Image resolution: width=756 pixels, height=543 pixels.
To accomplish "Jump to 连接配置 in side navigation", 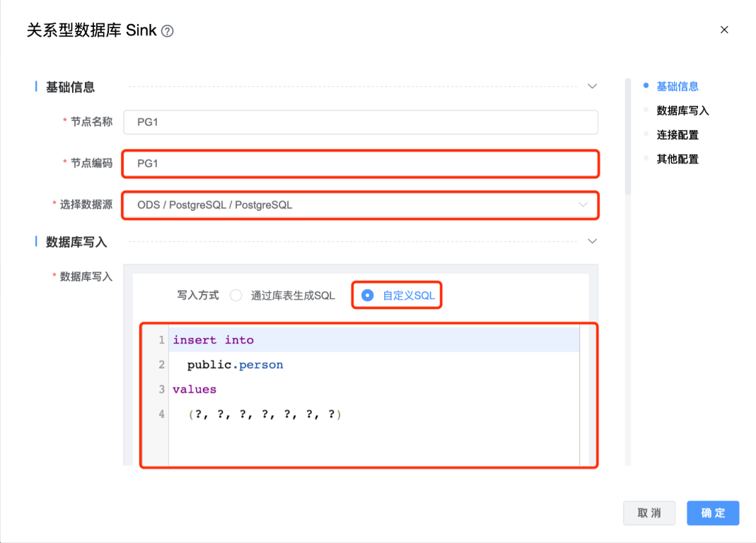I will (x=677, y=134).
